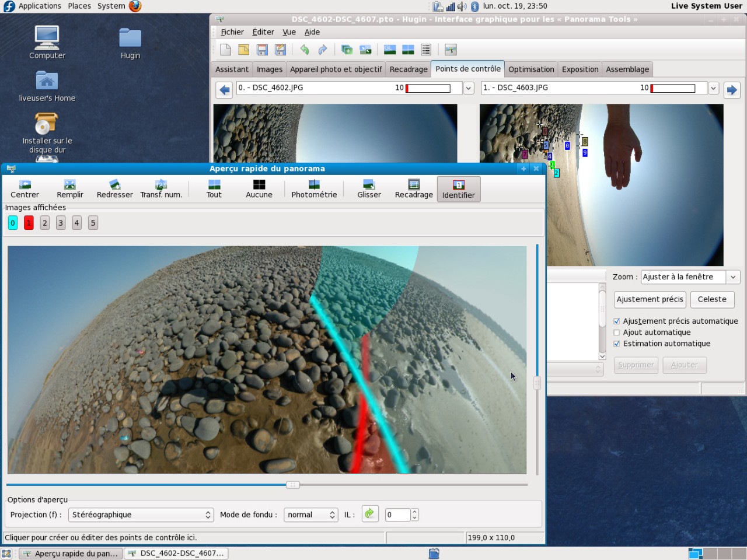Viewport: 747px width, 560px height.
Task: Click the Save project floppy icon
Action: 262,50
